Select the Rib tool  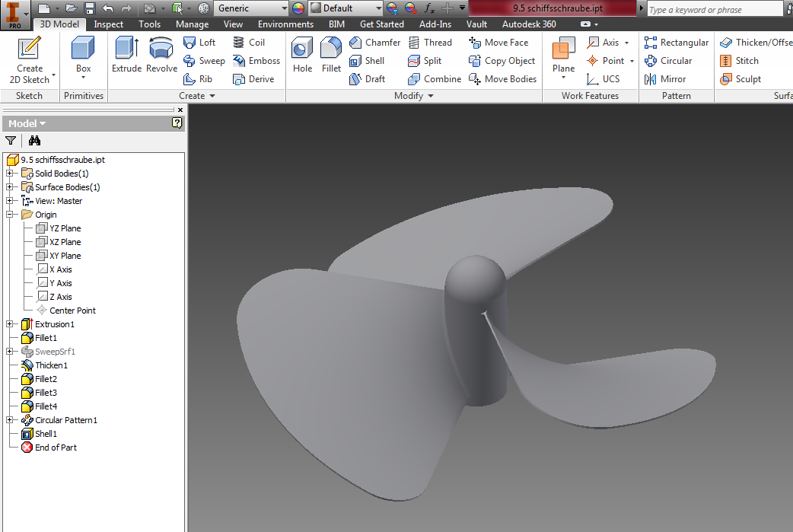[198, 79]
